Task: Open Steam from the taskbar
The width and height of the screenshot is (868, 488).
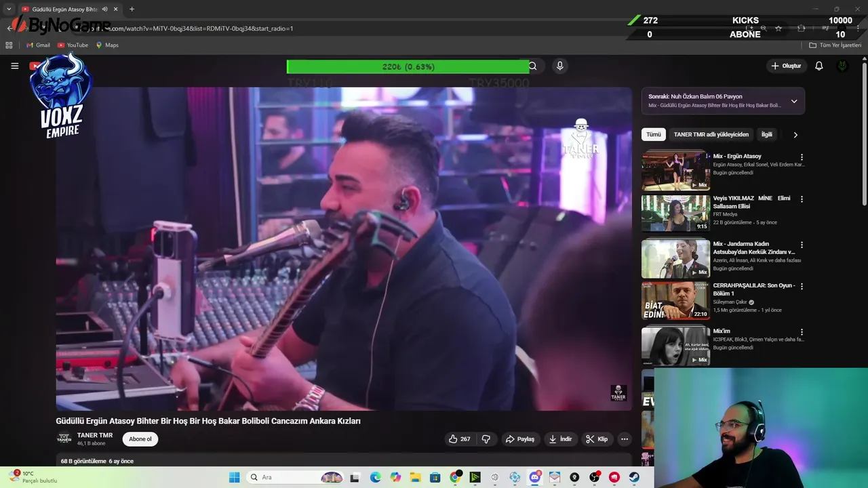Action: (634, 477)
